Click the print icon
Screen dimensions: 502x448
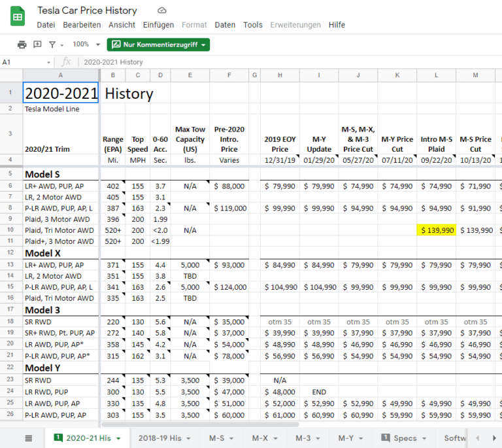tap(22, 44)
